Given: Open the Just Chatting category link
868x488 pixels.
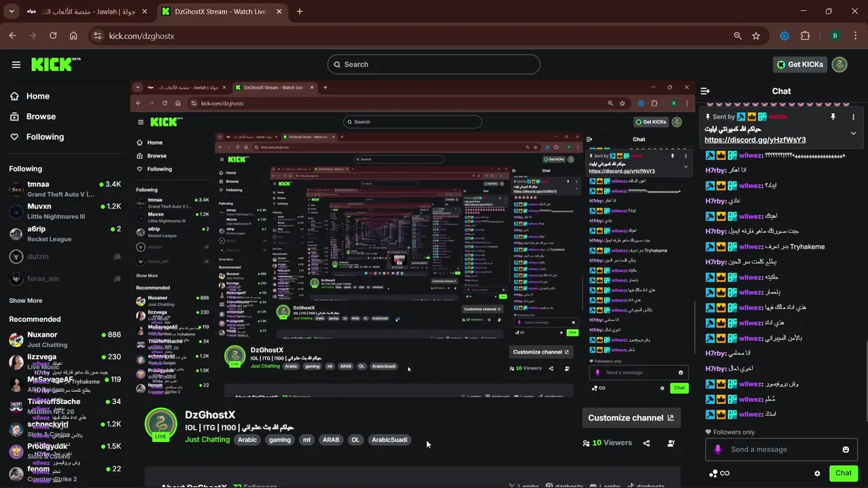Looking at the screenshot, I should tap(208, 440).
